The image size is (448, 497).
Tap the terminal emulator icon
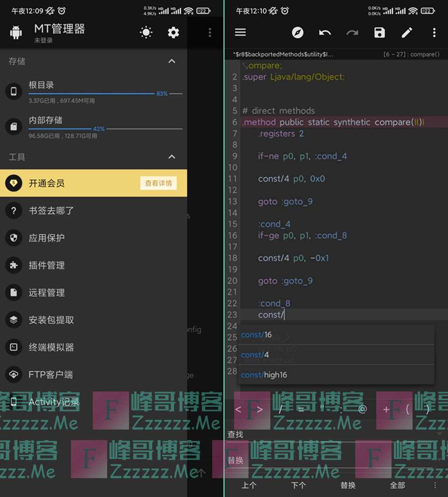coord(14,347)
